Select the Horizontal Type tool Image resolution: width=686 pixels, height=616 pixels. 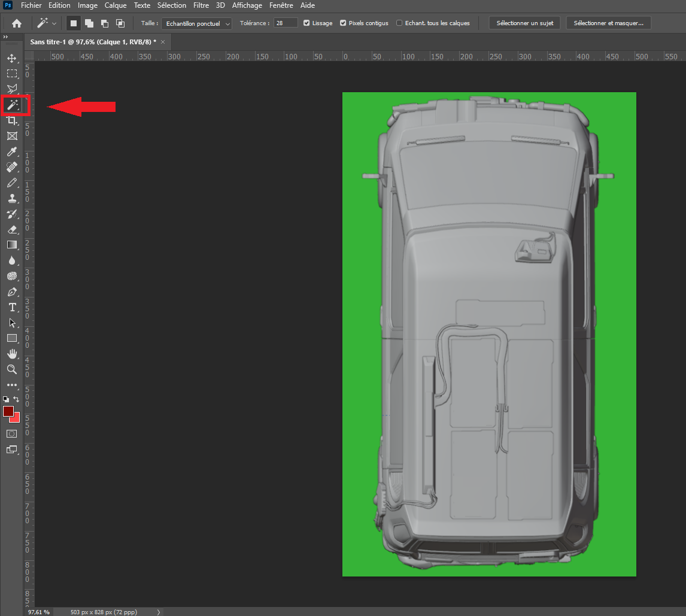[11, 307]
